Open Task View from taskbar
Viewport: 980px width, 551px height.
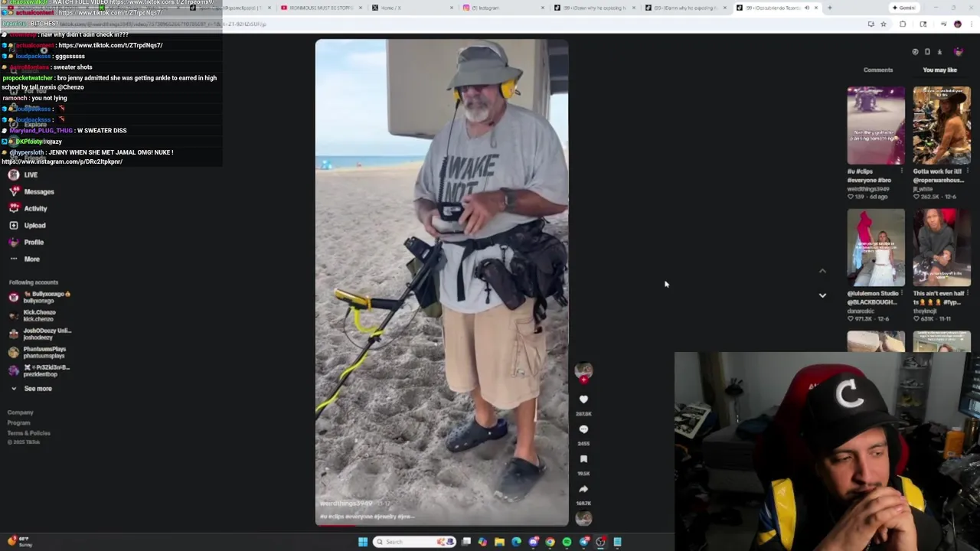(x=465, y=542)
